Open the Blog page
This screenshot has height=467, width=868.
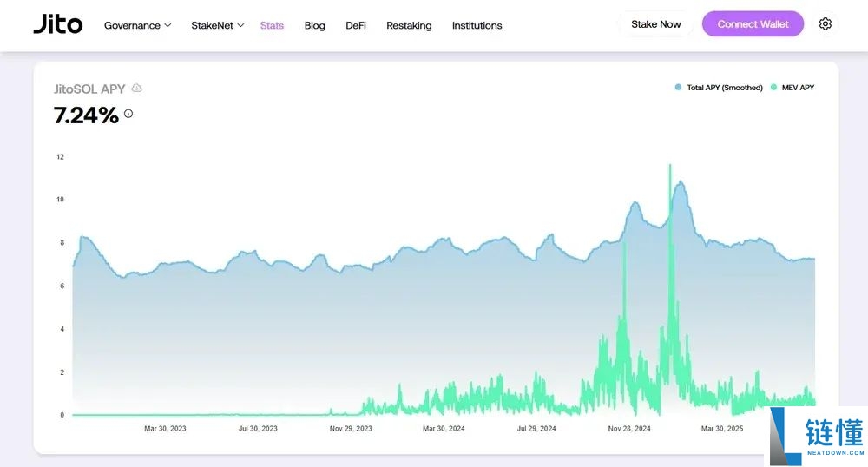click(x=315, y=25)
